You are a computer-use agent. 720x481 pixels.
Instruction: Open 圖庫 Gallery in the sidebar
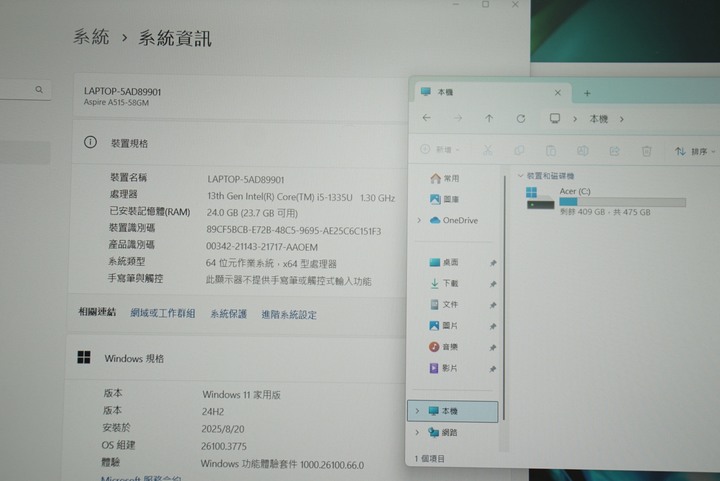point(444,199)
